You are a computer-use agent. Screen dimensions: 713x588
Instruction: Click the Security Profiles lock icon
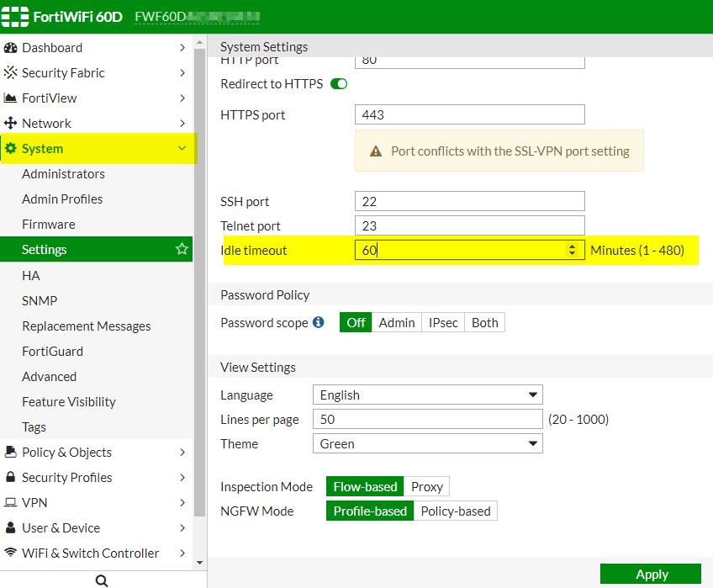coord(11,478)
